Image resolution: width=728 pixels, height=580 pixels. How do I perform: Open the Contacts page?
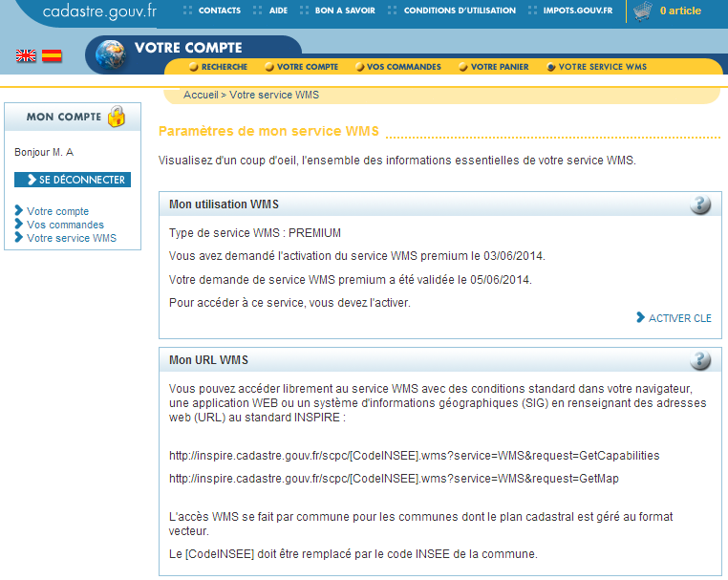tap(220, 11)
